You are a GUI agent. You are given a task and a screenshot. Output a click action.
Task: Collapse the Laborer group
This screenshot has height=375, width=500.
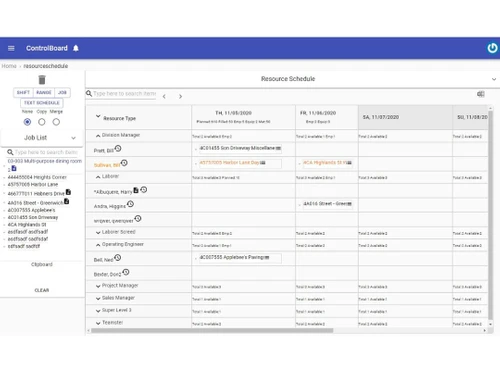coord(98,177)
